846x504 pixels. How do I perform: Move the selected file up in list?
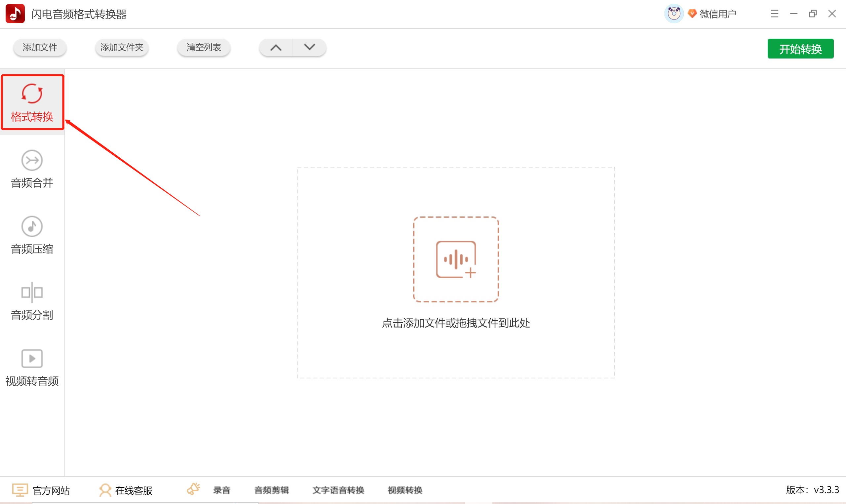click(276, 47)
